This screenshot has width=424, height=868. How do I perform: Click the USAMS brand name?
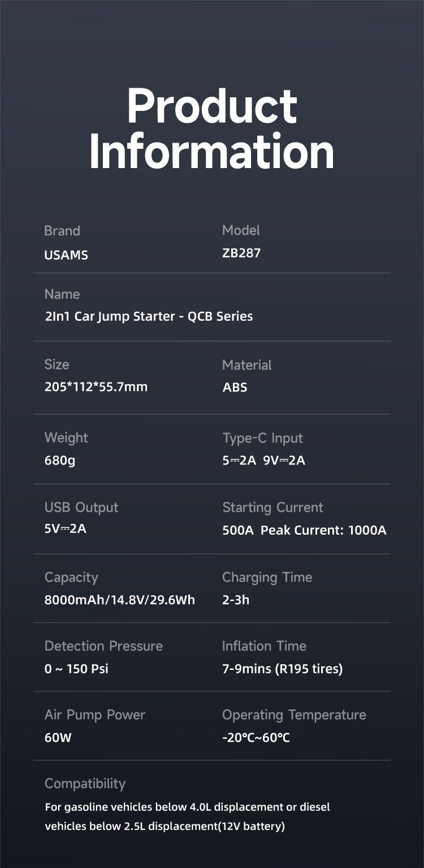[66, 255]
